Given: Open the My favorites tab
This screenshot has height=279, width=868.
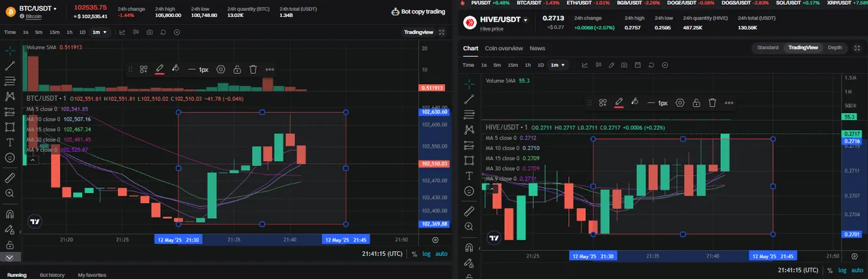Looking at the screenshot, I should (92, 275).
